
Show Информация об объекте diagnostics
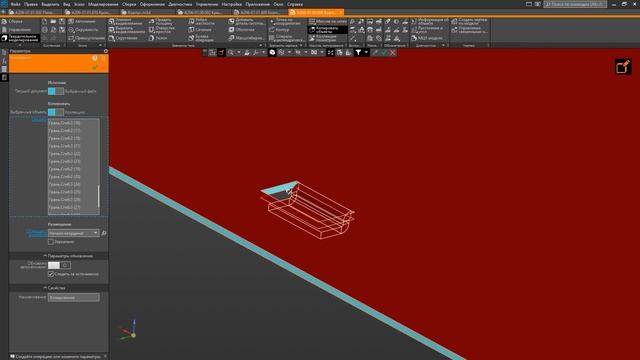[430, 21]
